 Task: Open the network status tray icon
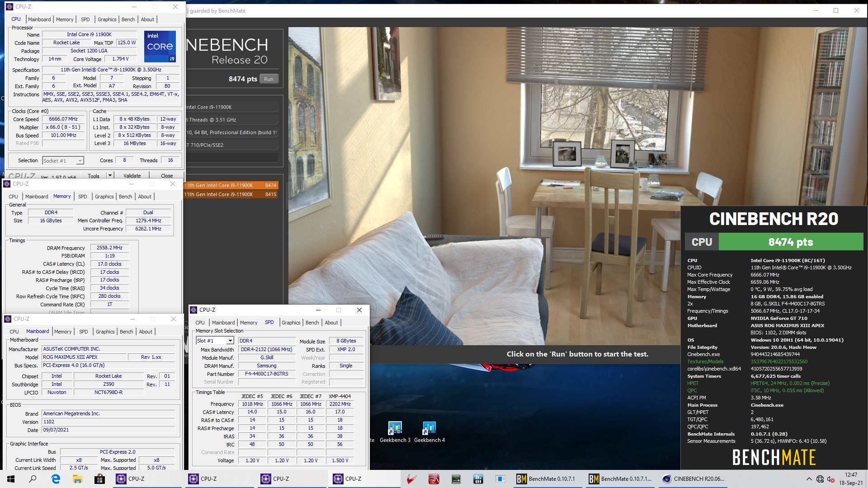click(820, 479)
